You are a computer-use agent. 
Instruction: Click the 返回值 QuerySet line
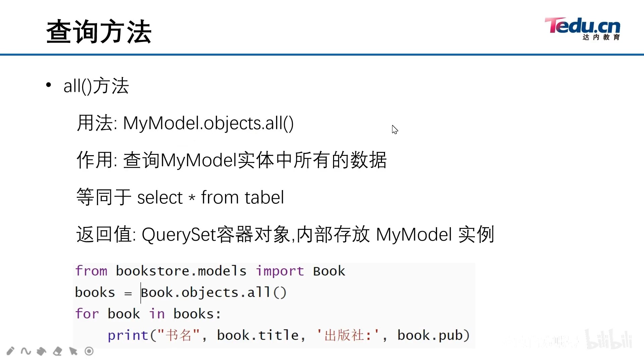[285, 234]
